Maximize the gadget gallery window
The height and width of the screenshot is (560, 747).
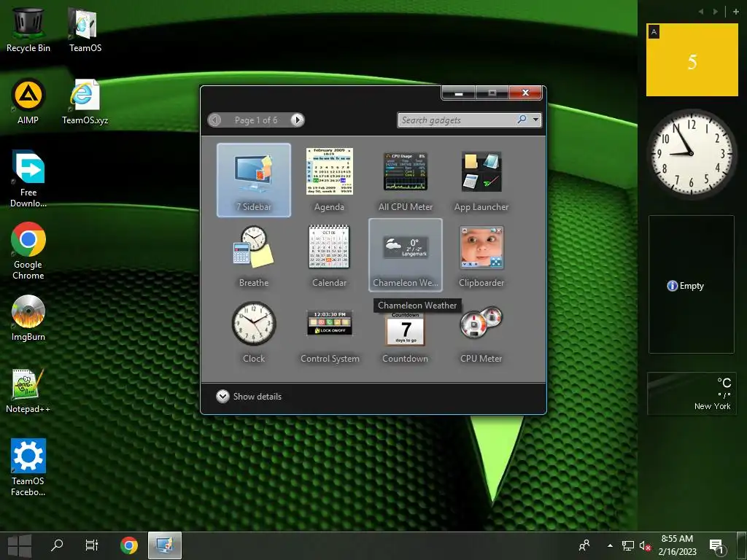coord(492,93)
